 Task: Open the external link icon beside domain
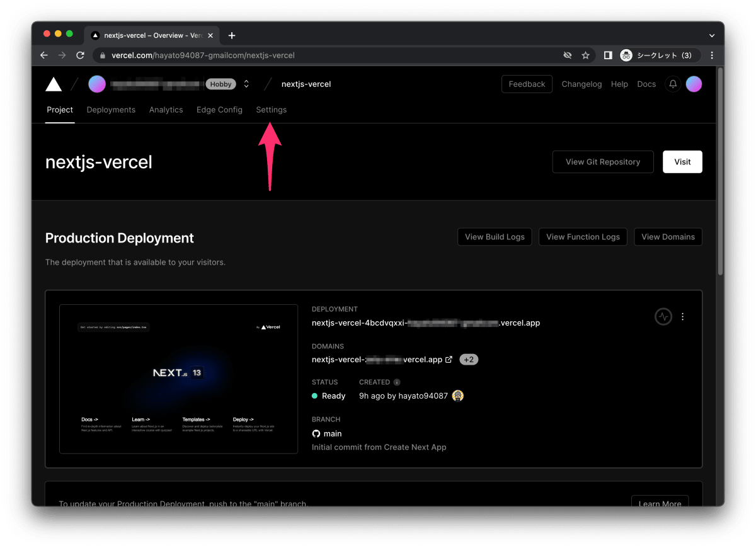point(449,360)
